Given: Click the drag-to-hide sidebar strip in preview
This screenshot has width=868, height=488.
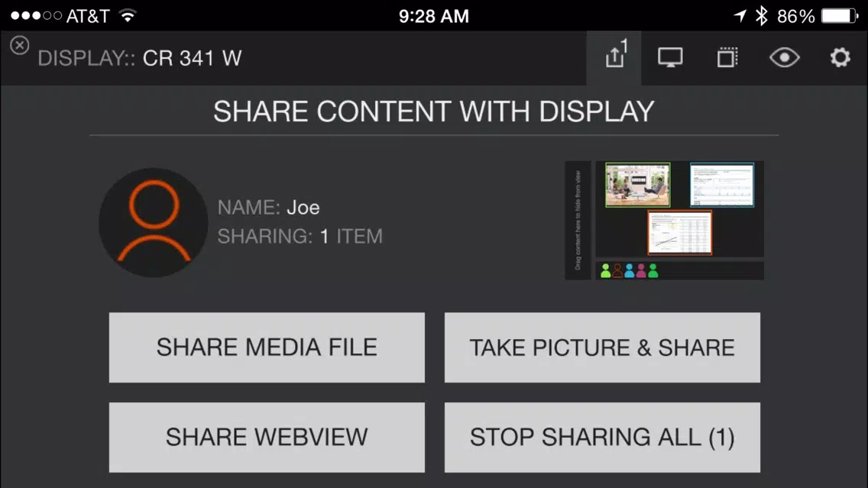Looking at the screenshot, I should [x=578, y=220].
